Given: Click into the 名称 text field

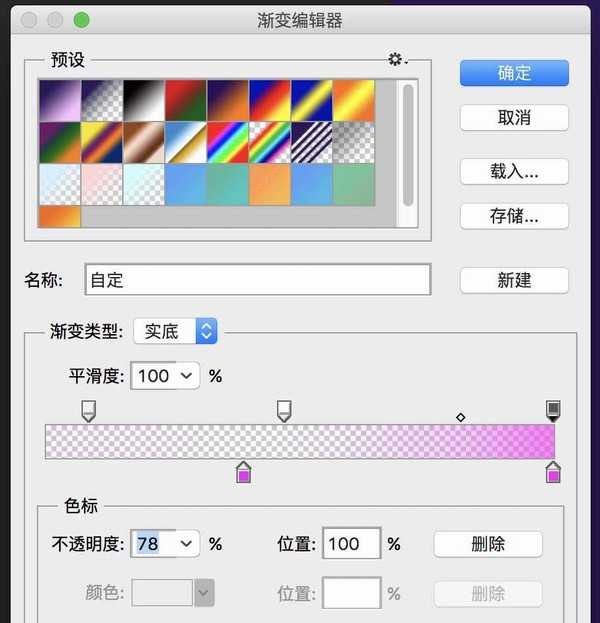Looking at the screenshot, I should tap(258, 279).
